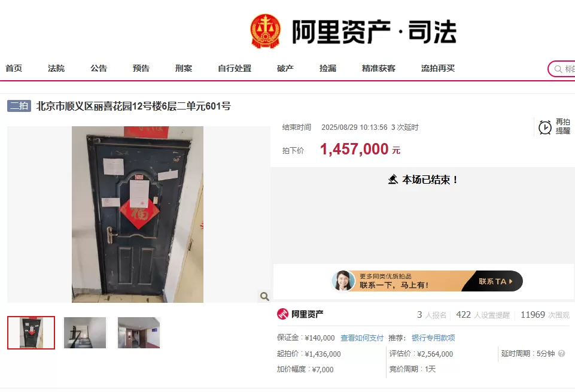Click the red 阿里资产 round logo icon

[282, 314]
